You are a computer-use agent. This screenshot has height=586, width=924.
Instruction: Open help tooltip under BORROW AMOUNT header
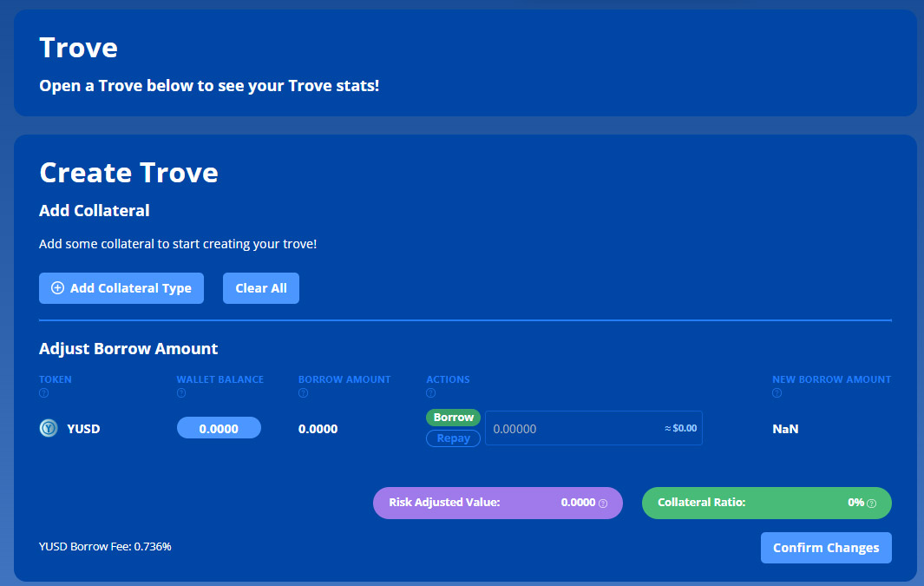[x=303, y=393]
